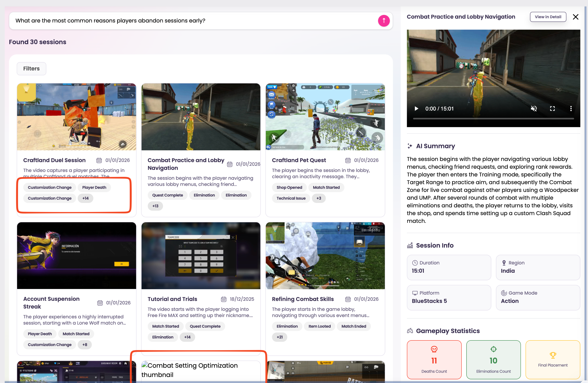Select the Technical Issue tag
588x383 pixels.
[291, 198]
